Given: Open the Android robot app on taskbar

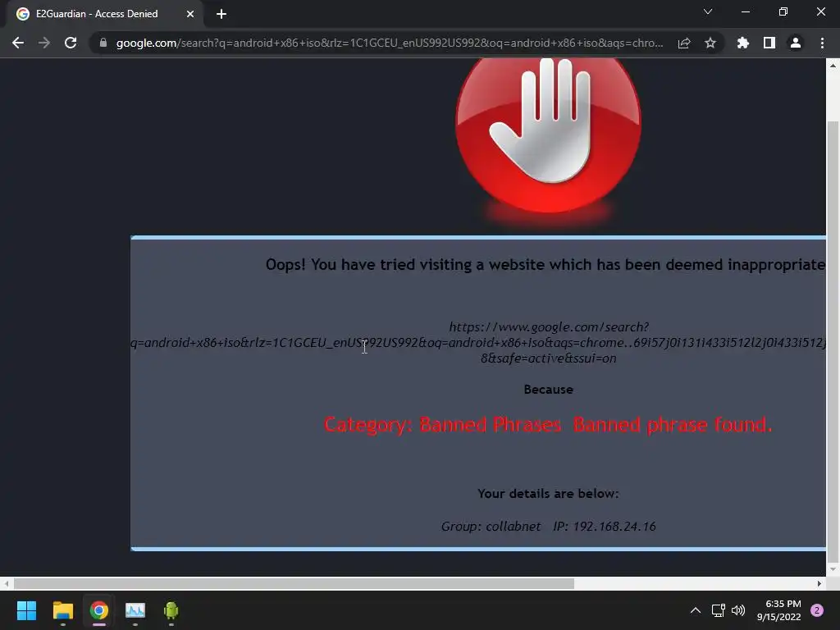Looking at the screenshot, I should click(x=171, y=610).
